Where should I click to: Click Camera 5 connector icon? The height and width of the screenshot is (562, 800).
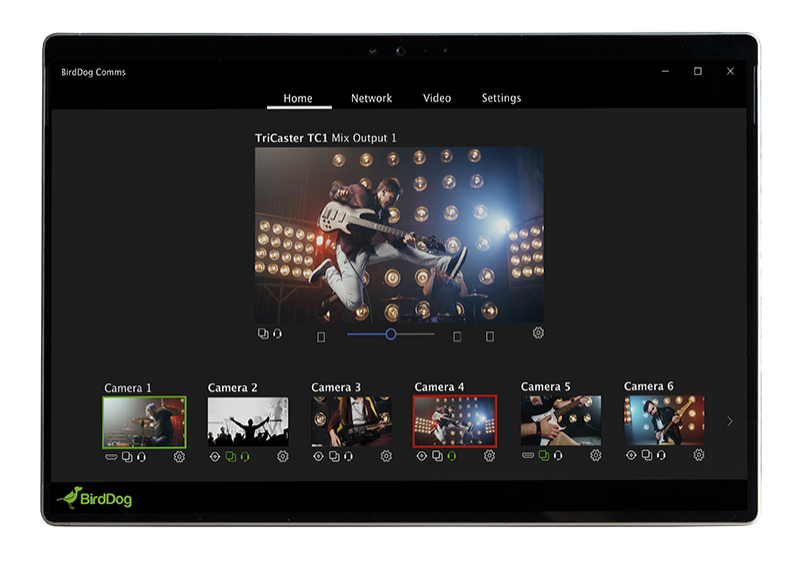[528, 455]
